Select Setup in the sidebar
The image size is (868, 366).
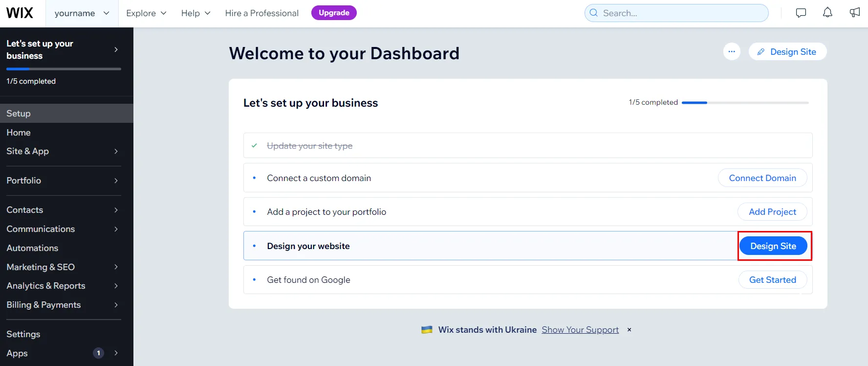coord(66,114)
